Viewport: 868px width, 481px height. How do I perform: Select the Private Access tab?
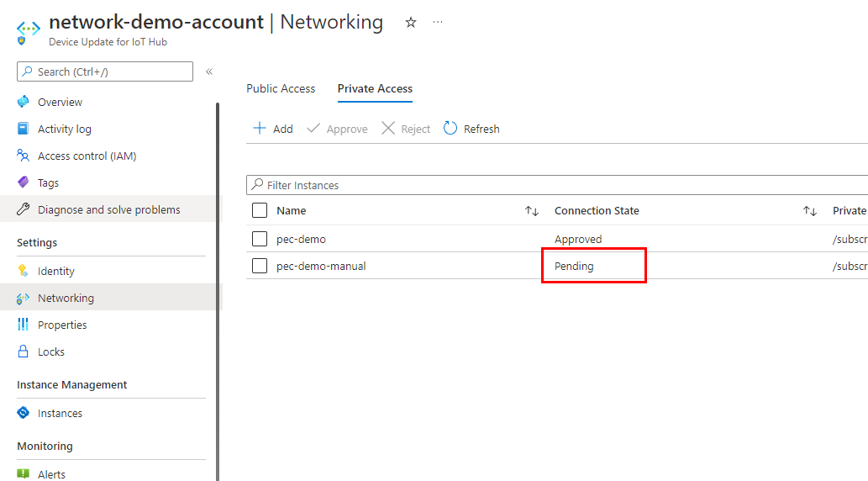375,88
